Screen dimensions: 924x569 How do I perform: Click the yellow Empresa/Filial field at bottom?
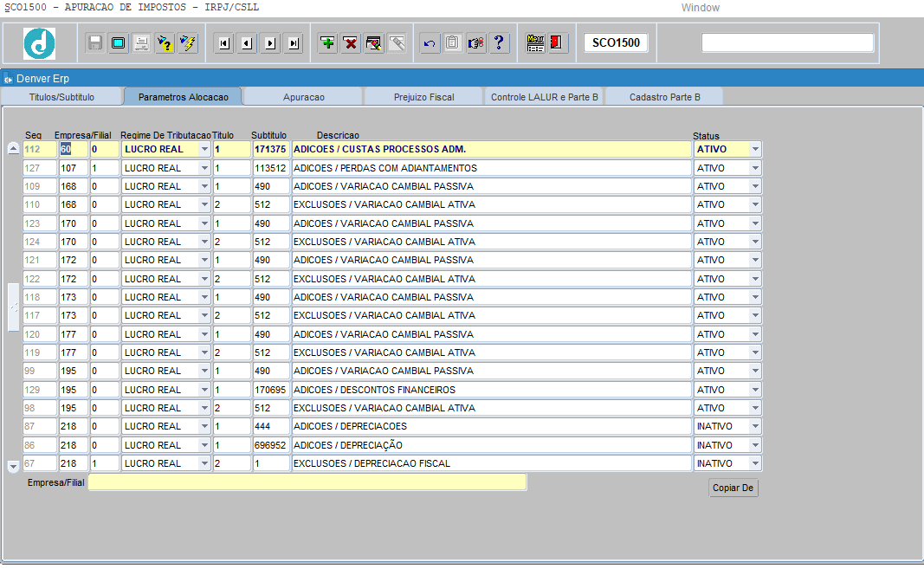[x=307, y=482]
